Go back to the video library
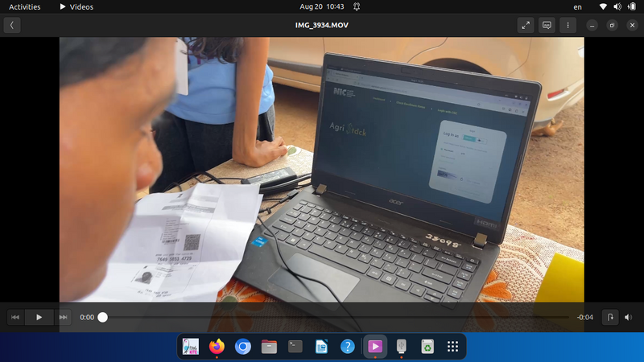Viewport: 644px width, 362px height. pos(11,25)
